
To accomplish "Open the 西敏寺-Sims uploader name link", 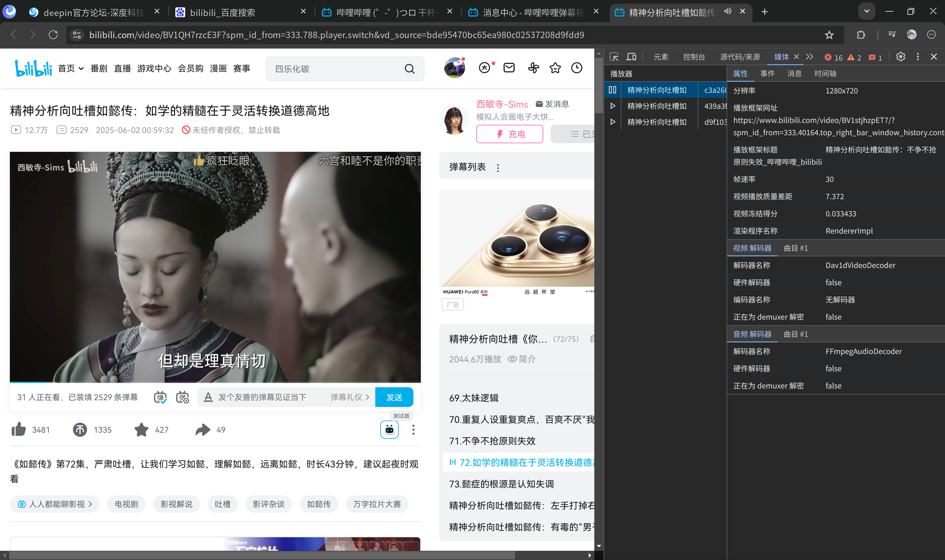I will pos(502,104).
